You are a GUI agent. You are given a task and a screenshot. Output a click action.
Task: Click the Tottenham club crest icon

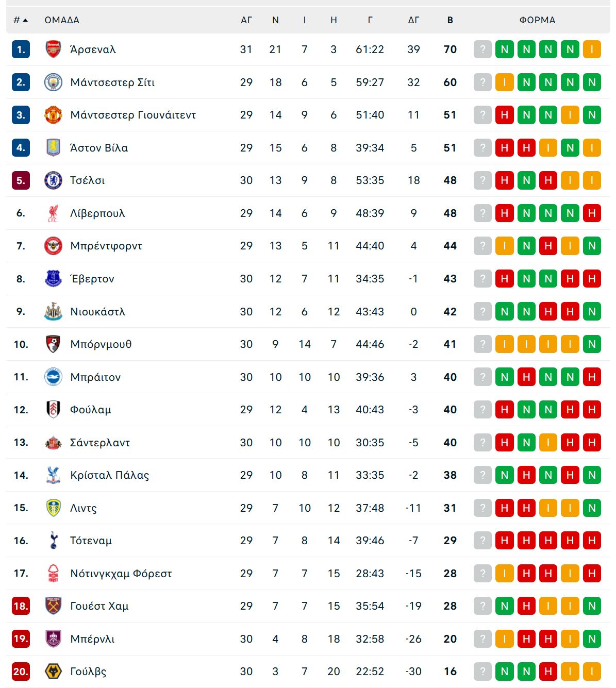point(53,541)
